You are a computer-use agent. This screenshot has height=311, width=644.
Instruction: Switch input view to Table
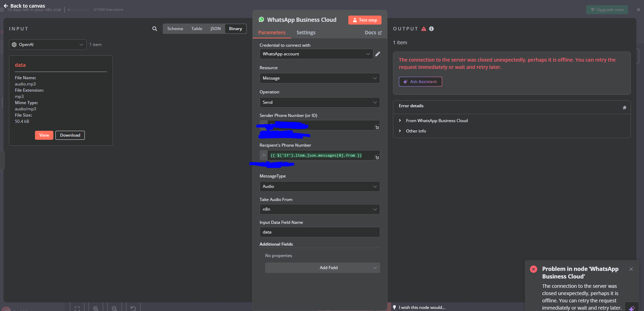pos(197,29)
